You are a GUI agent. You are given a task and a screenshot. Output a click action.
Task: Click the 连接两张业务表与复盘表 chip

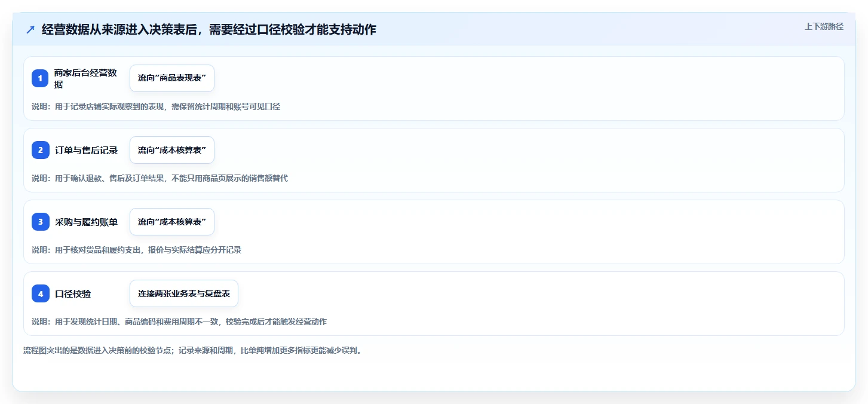[184, 293]
